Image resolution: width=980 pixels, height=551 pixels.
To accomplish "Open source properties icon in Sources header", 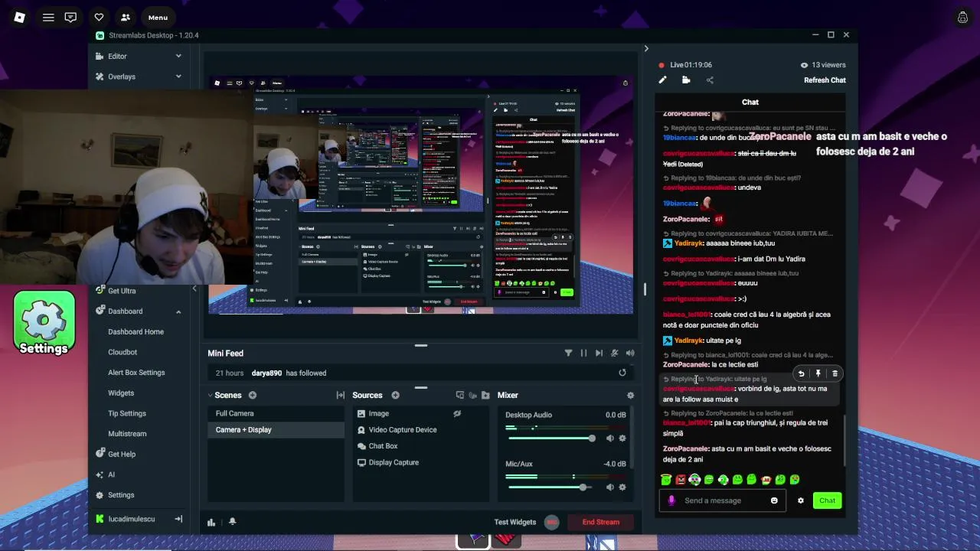I will tap(460, 395).
